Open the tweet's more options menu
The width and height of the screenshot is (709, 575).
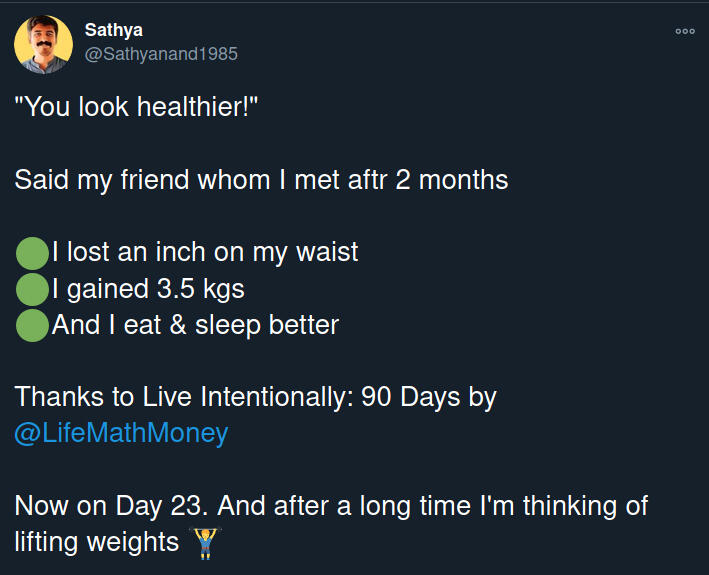click(x=685, y=31)
